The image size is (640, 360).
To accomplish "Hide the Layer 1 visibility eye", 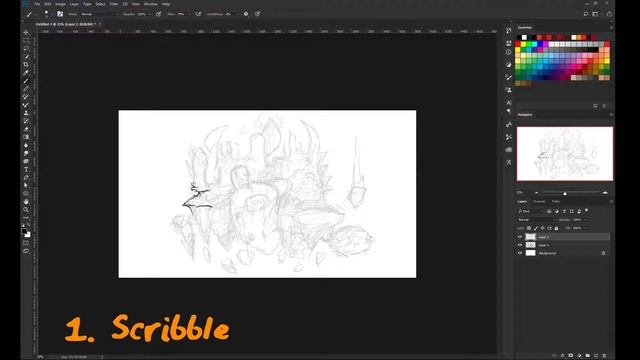I will (520, 245).
